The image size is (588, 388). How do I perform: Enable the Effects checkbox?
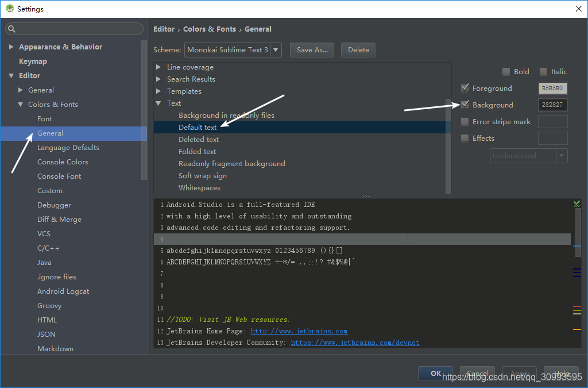pos(465,138)
